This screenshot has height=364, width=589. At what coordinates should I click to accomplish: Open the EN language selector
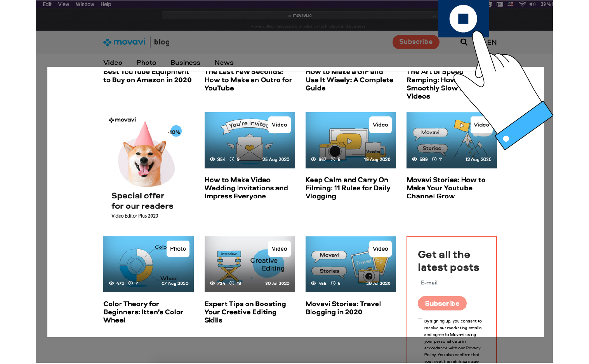492,42
